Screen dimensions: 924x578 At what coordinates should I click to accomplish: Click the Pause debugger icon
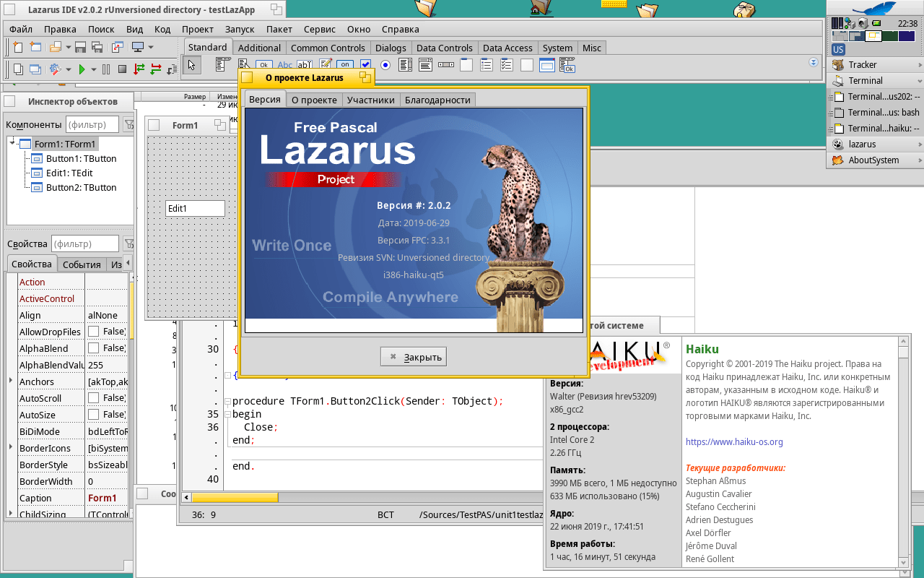click(x=106, y=69)
